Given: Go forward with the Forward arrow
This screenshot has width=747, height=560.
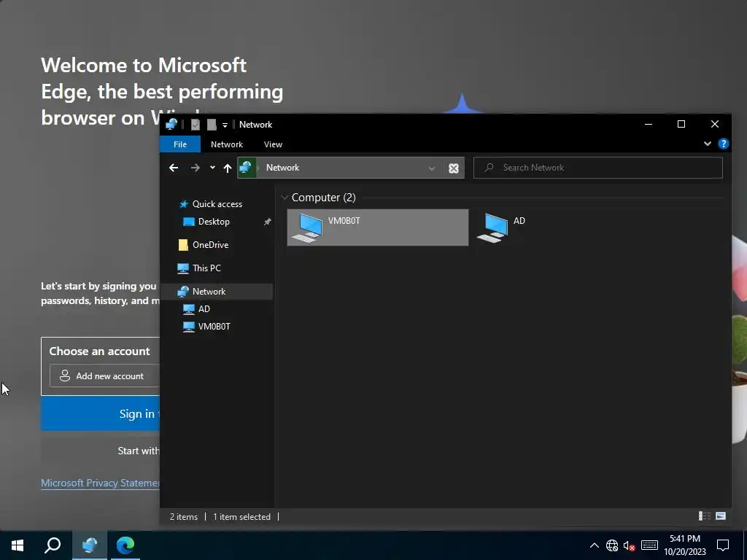Looking at the screenshot, I should click(196, 168).
